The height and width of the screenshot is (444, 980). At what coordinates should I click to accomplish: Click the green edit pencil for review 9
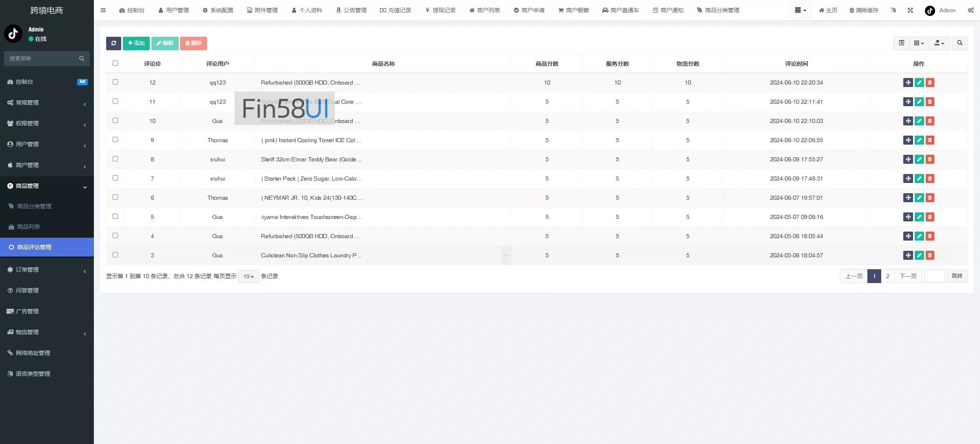[x=919, y=140]
